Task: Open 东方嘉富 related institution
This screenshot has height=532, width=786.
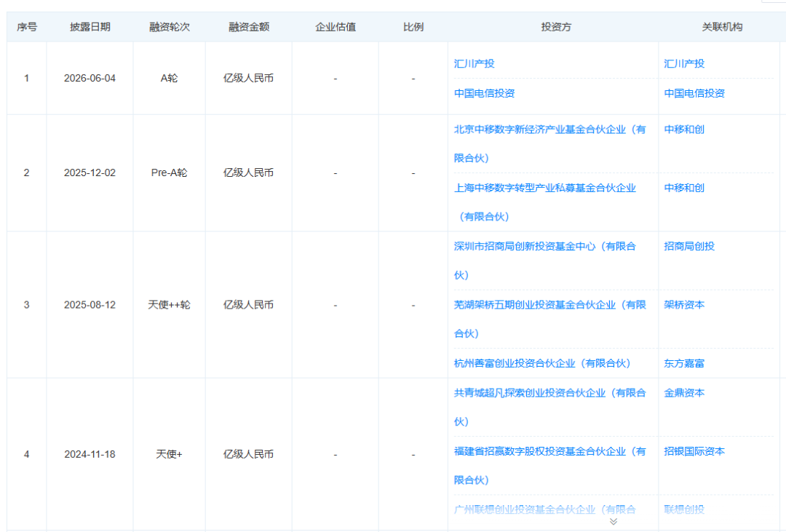Action: [x=684, y=363]
